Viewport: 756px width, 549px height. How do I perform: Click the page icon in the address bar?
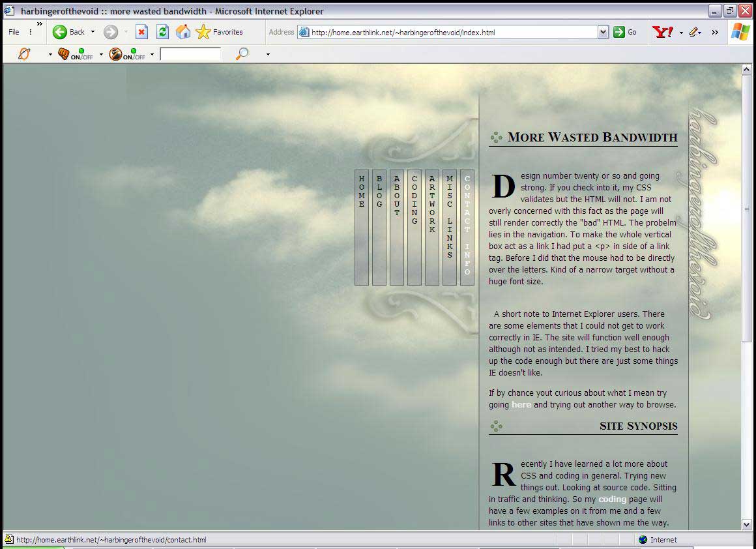[x=304, y=33]
